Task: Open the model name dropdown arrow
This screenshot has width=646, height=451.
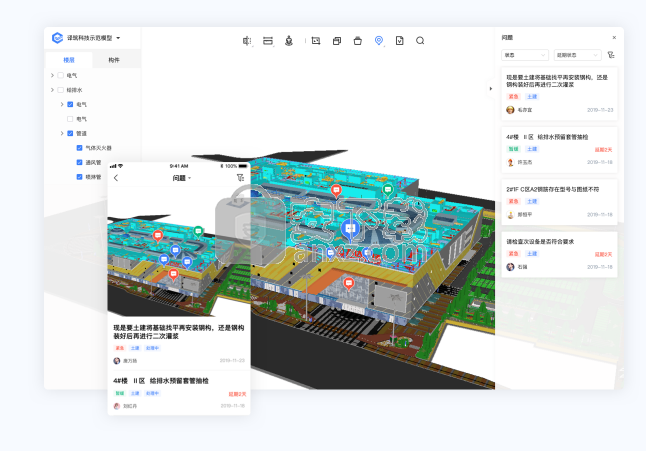Action: coord(118,38)
